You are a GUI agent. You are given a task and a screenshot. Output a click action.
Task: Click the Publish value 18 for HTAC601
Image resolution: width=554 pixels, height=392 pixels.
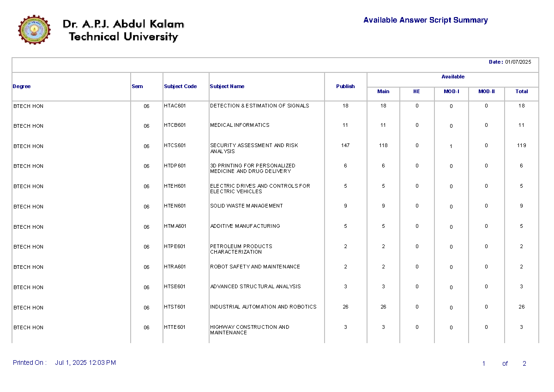click(x=345, y=106)
